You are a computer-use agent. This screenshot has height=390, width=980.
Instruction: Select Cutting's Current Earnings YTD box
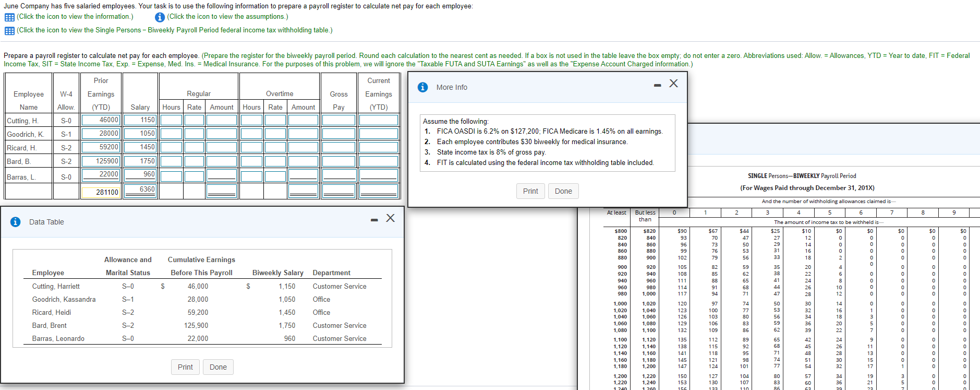point(379,120)
